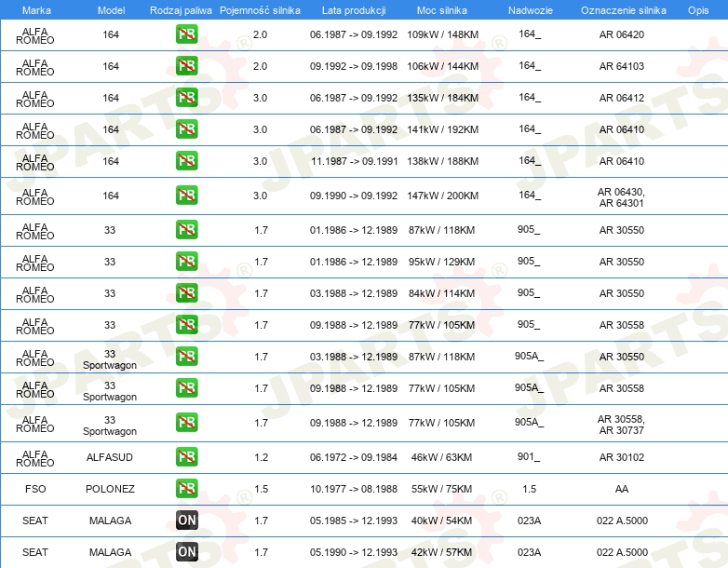
Task: Click petrol icon in 141kW / 192KM row
Action: pyautogui.click(x=186, y=129)
